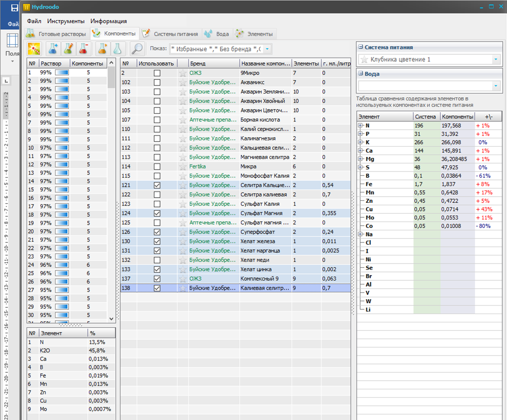
Task: Switch to the Готовые растворы tab
Action: tap(57, 34)
